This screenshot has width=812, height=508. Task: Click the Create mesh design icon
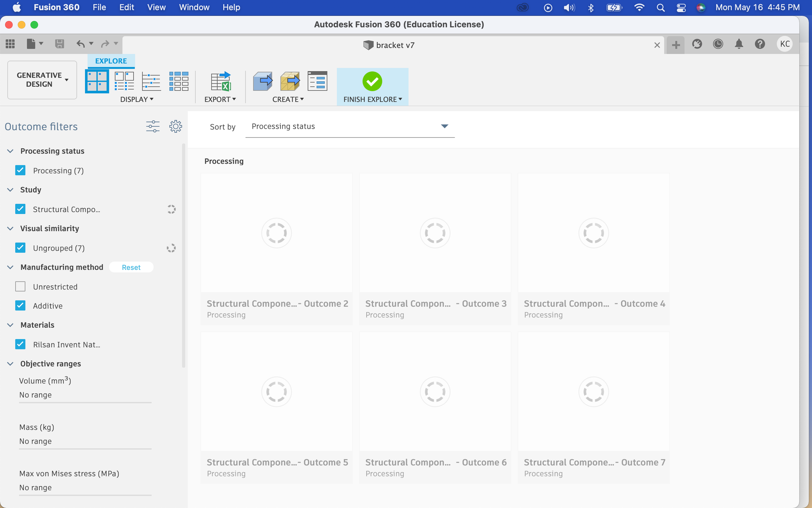click(x=290, y=81)
